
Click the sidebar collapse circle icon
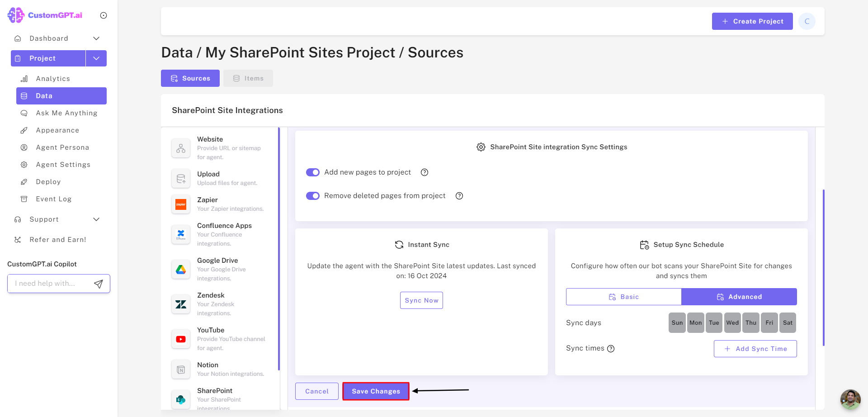104,15
